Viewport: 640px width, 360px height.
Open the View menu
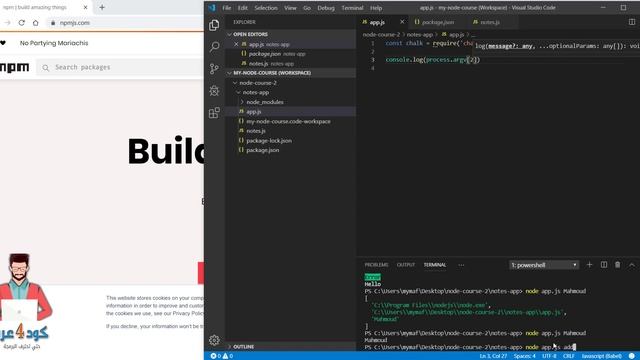click(x=290, y=8)
